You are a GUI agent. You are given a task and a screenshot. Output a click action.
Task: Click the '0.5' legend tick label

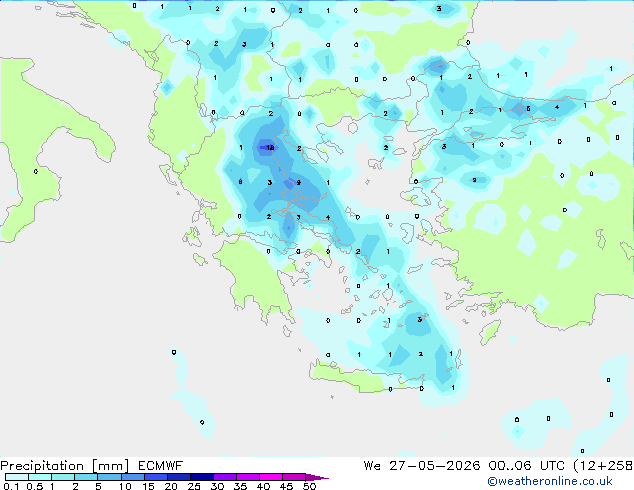click(35, 486)
